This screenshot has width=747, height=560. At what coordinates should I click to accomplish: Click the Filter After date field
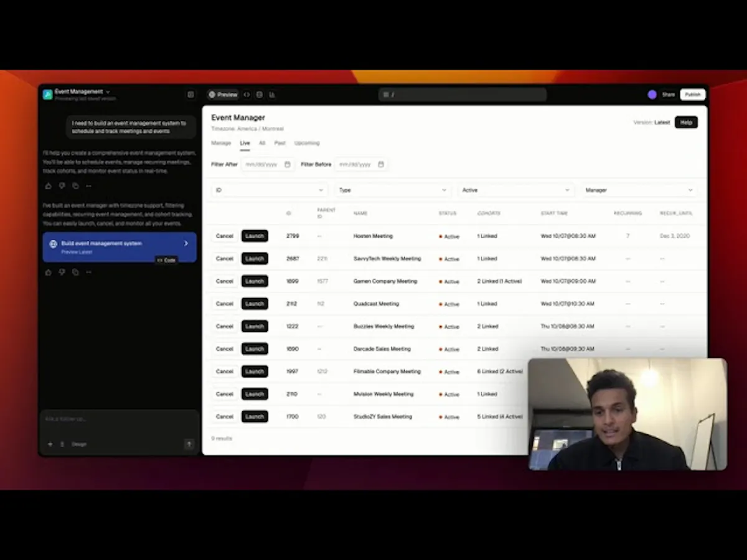(268, 164)
